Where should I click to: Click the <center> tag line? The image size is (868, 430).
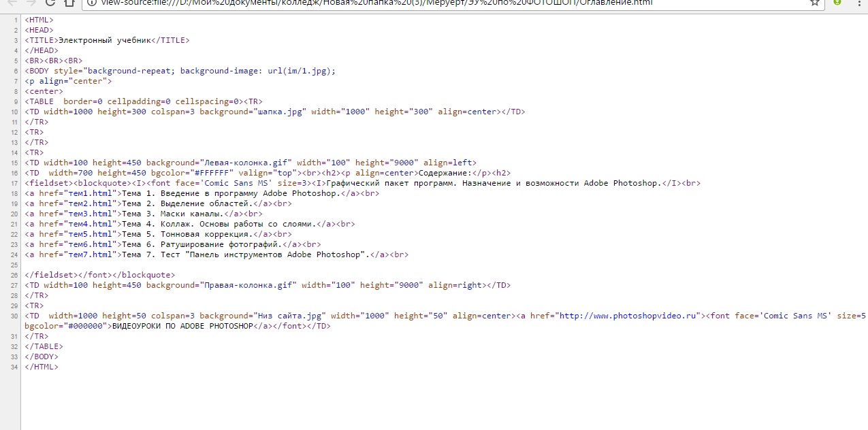[44, 91]
